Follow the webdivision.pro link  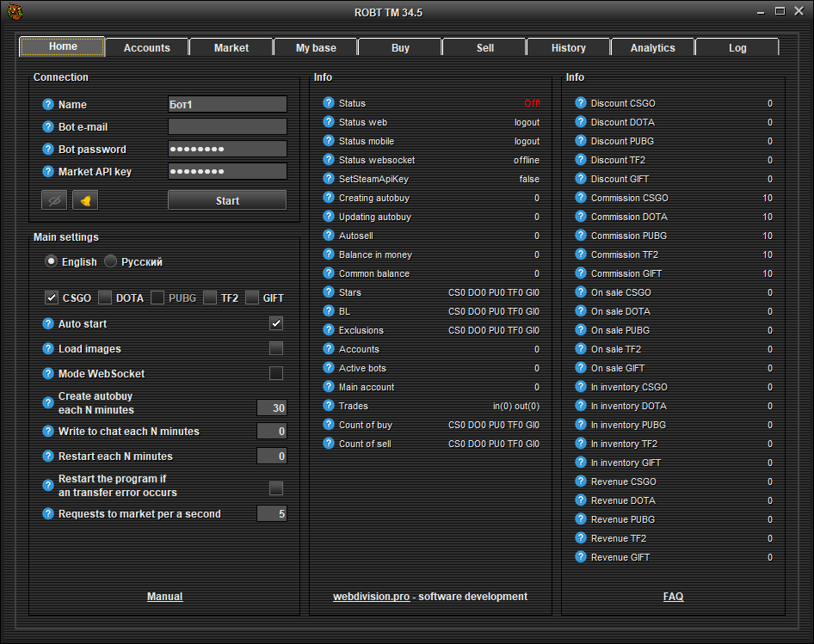click(x=372, y=597)
